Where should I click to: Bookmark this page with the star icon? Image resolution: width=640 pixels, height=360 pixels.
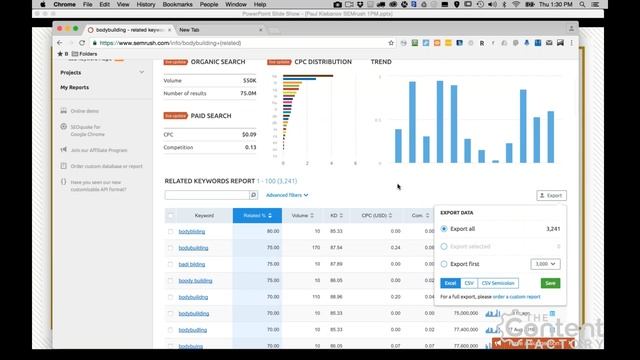point(391,43)
